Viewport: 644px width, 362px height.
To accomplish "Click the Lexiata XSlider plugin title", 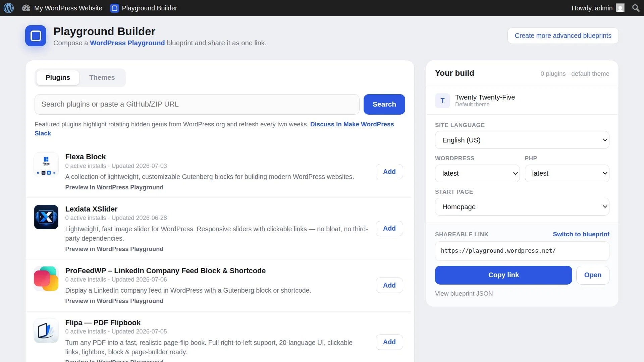I will [91, 209].
